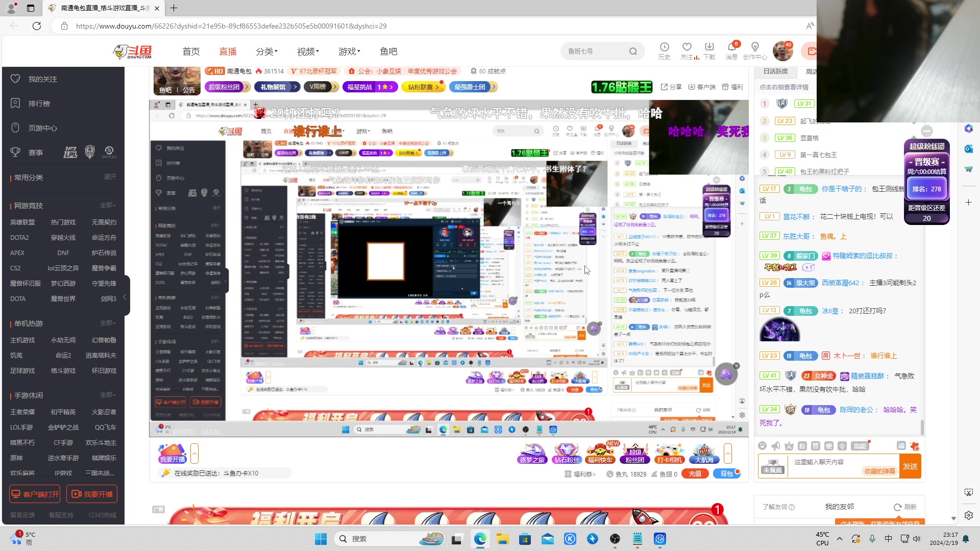The width and height of the screenshot is (980, 551).
Task: Click the 充值 recharge button
Action: [x=695, y=474]
